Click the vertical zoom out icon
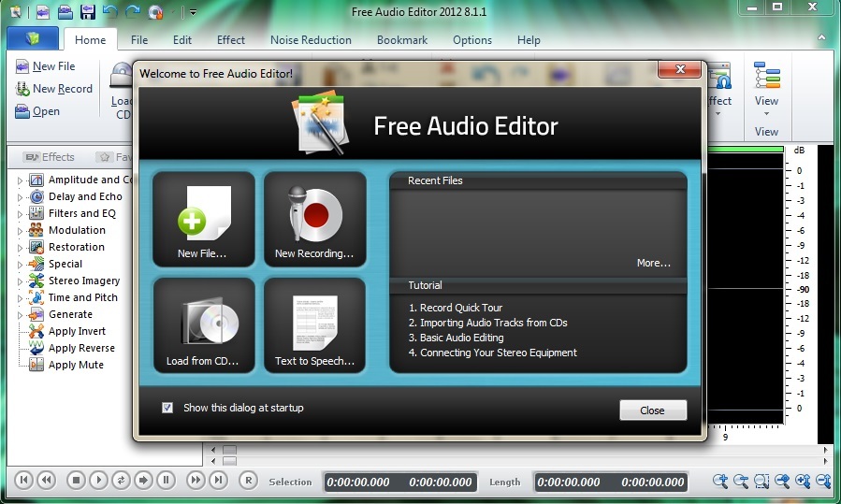 [x=823, y=481]
